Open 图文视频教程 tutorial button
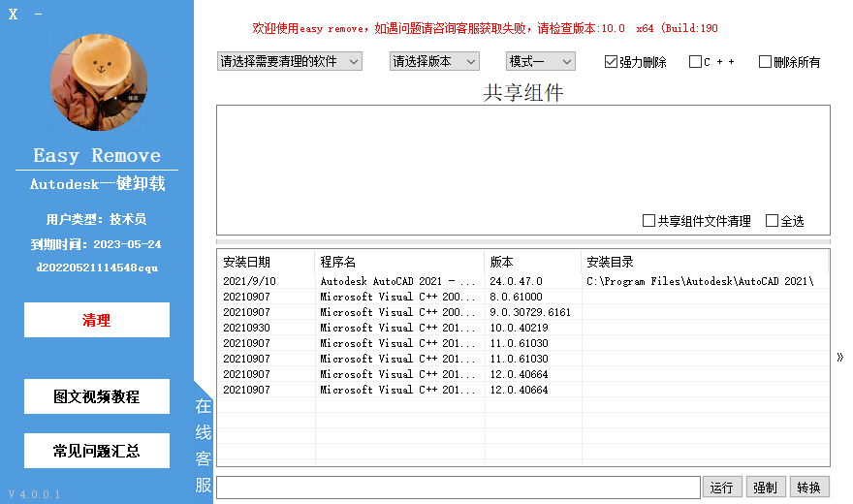 point(97,396)
